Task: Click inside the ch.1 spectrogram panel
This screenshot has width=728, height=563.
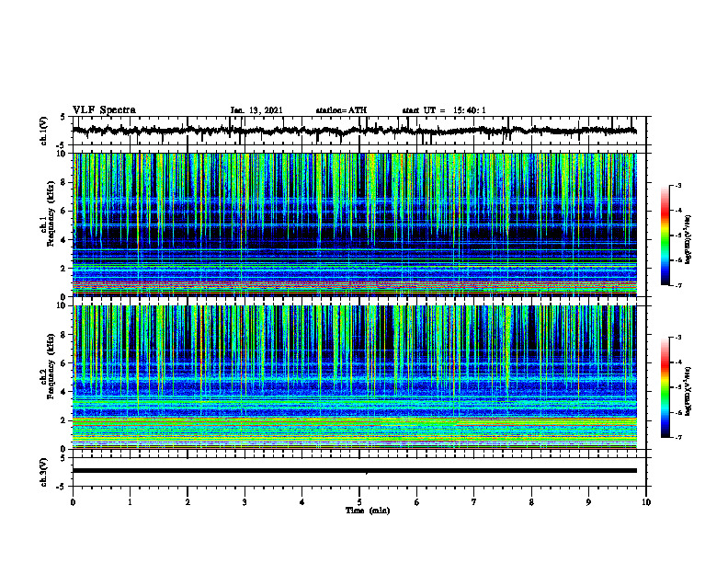Action: coord(355,224)
